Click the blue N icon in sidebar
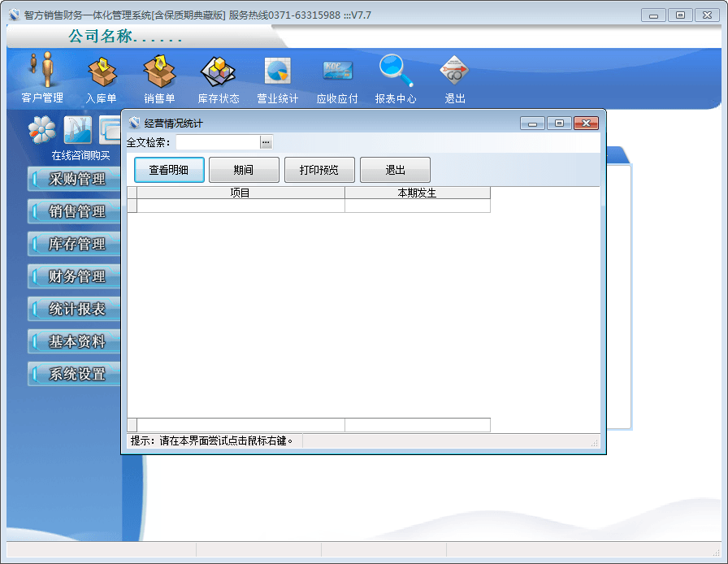The height and width of the screenshot is (564, 728). (78, 130)
